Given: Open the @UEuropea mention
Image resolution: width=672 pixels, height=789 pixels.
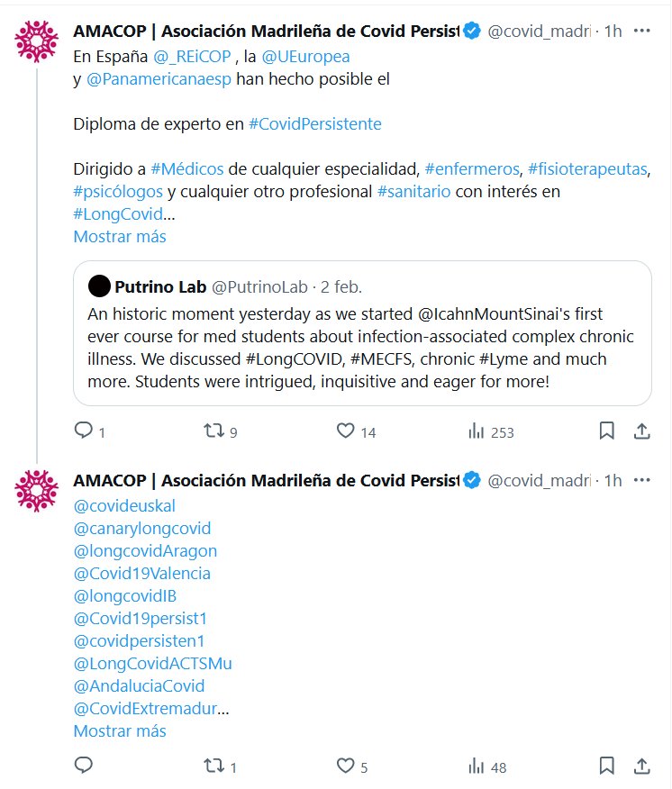Looking at the screenshot, I should (x=313, y=57).
